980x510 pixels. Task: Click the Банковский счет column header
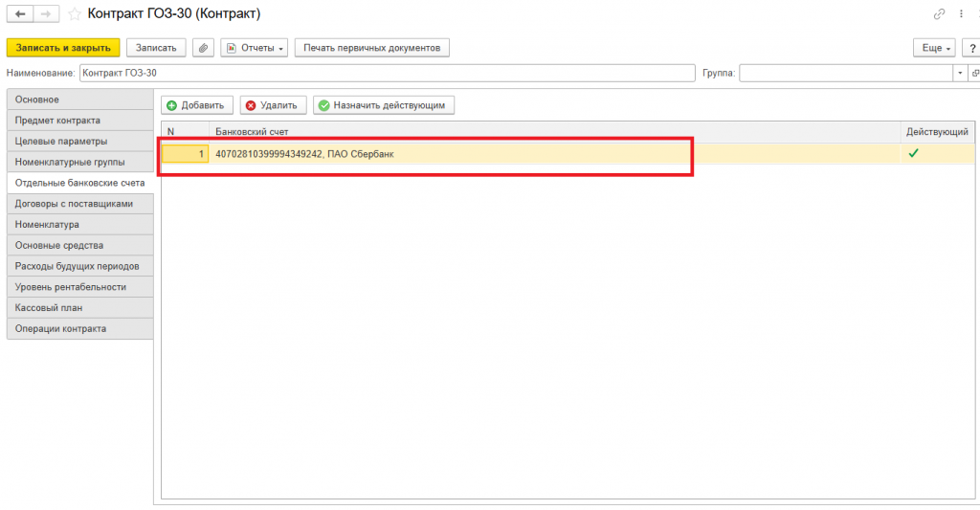[555, 132]
